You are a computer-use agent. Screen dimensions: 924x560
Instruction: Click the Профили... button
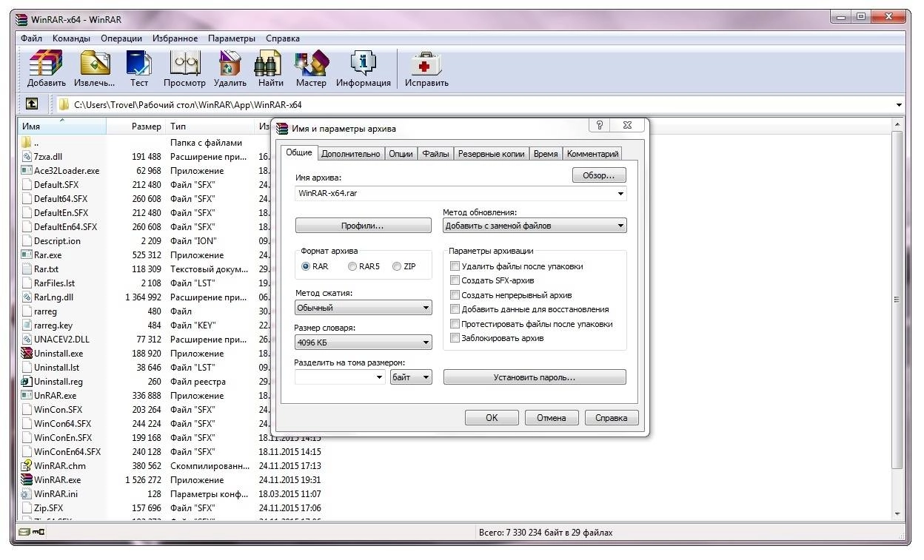(363, 226)
